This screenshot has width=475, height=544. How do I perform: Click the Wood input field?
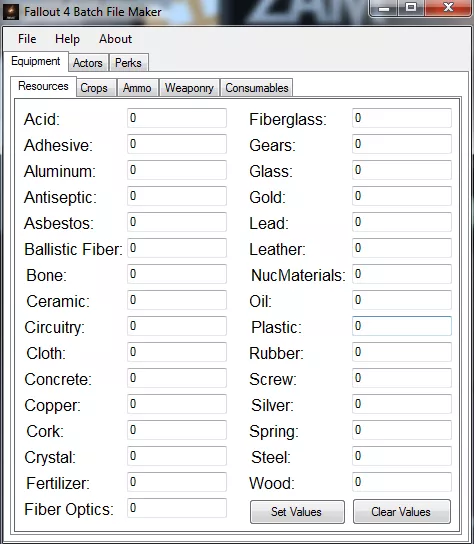tap(402, 482)
